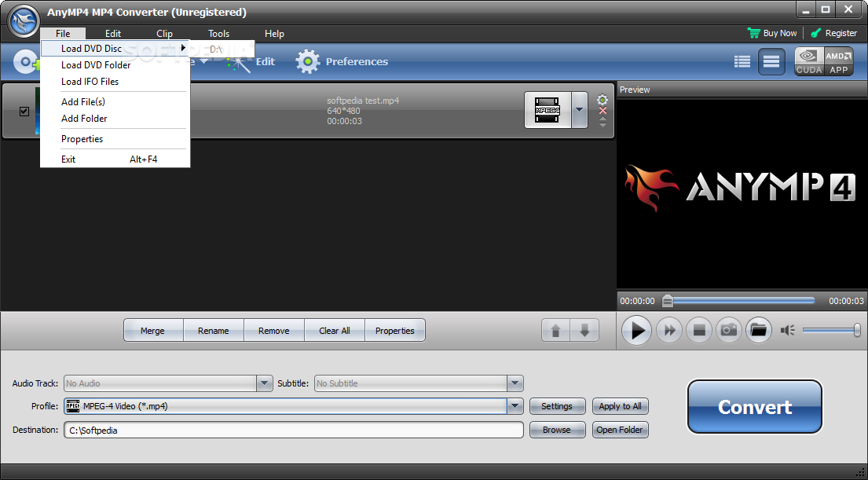Click the Merge button
The height and width of the screenshot is (480, 868).
click(x=153, y=331)
